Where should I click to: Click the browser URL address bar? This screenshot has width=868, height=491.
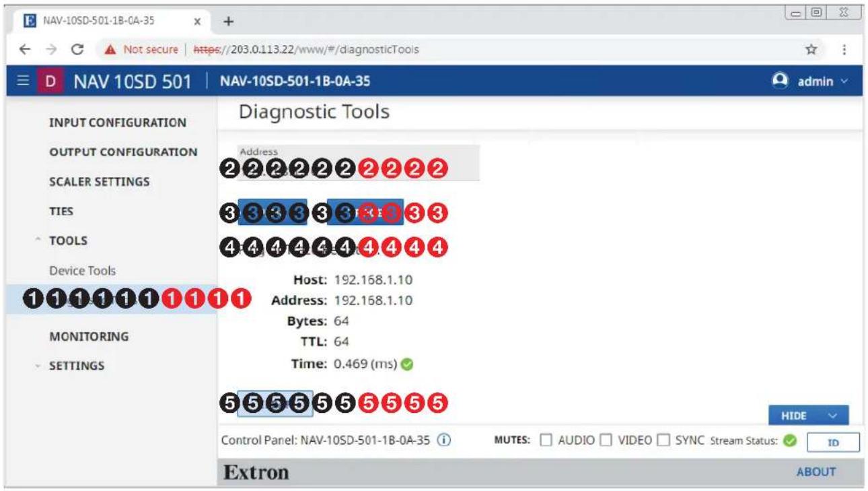[306, 49]
